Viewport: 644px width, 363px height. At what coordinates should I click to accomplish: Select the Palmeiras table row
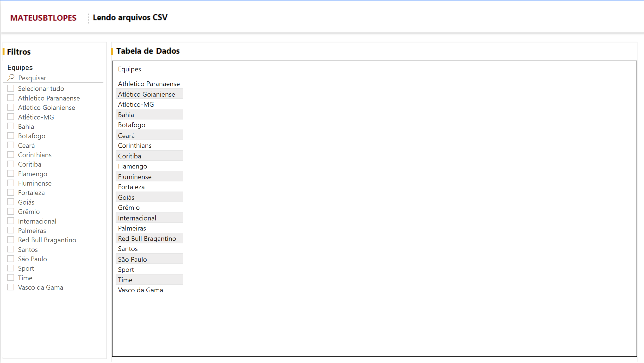click(132, 228)
